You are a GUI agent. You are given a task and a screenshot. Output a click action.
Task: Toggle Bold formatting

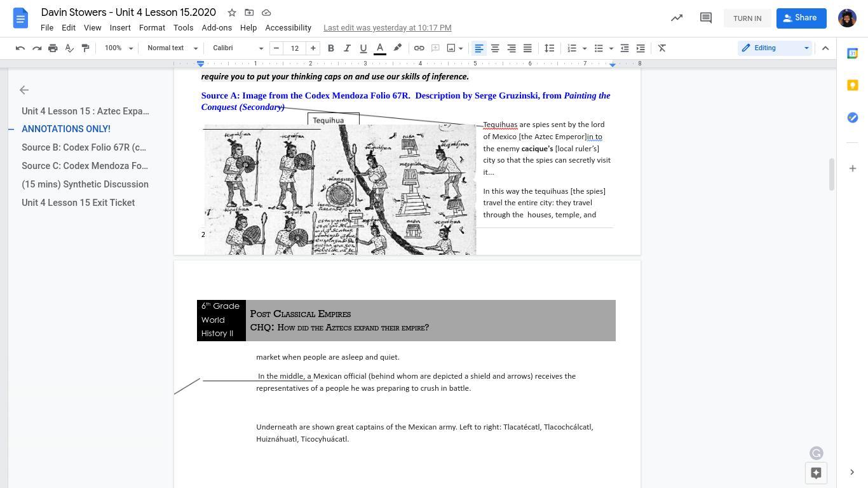[x=330, y=48]
